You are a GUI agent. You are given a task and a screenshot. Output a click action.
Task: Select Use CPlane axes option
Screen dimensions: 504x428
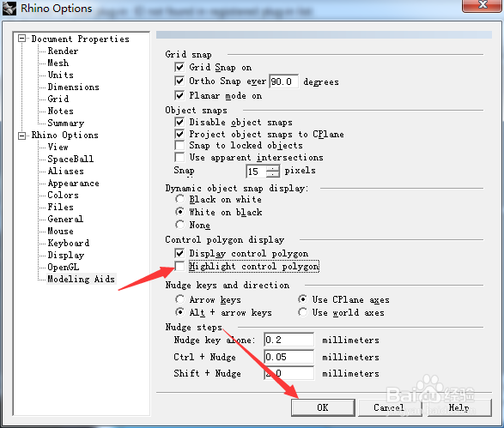pos(302,299)
